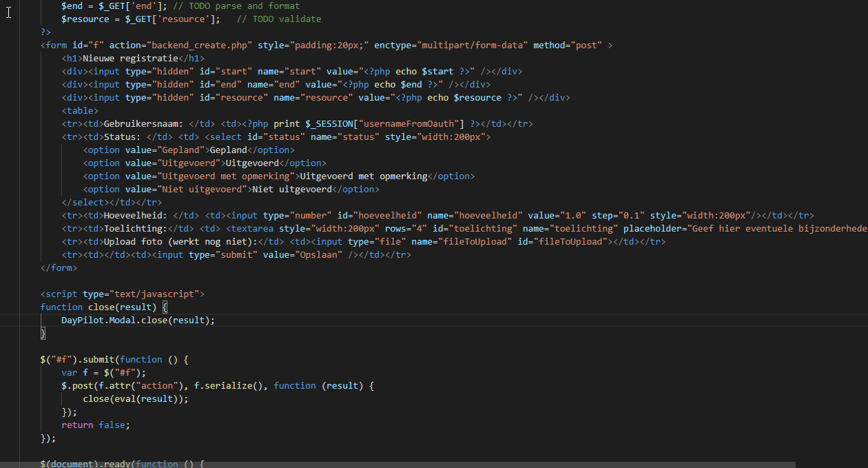This screenshot has height=468, width=868.
Task: Click the type="submit" attribute
Action: coord(223,254)
